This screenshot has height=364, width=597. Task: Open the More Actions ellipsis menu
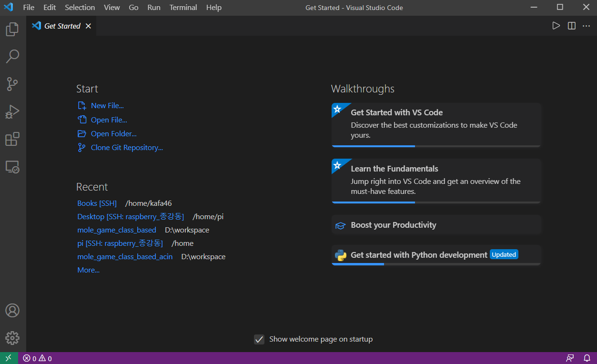[x=587, y=26]
